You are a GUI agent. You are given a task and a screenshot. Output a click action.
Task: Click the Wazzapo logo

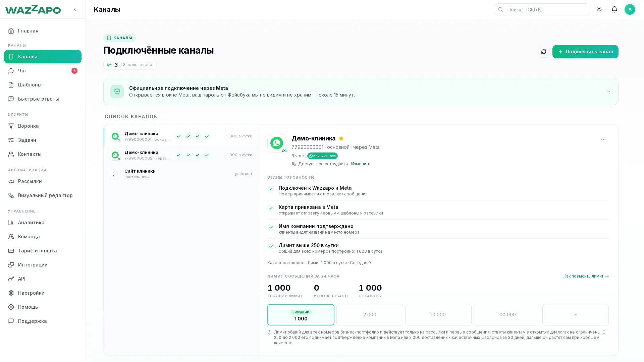33,9
